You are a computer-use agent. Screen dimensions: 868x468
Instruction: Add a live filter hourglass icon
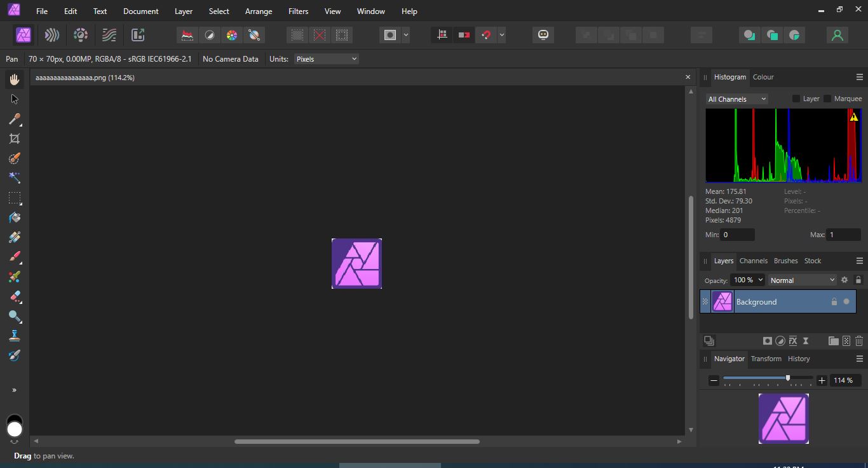pos(806,341)
